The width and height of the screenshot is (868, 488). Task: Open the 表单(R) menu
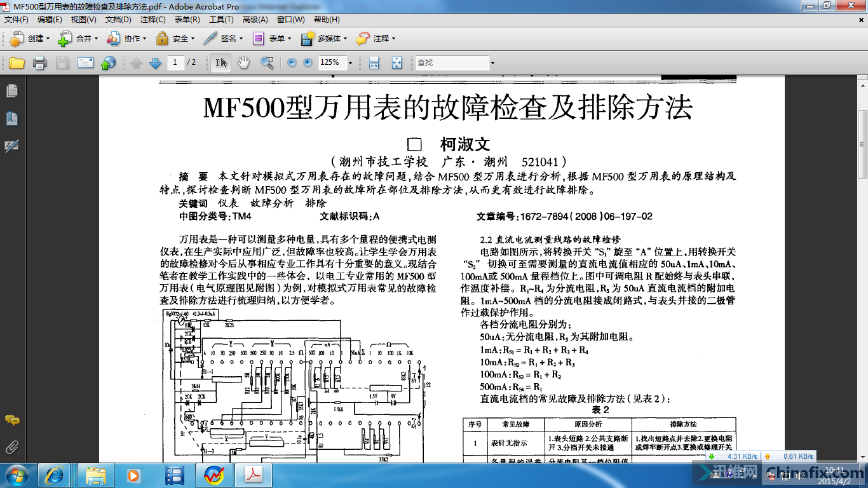(x=187, y=20)
